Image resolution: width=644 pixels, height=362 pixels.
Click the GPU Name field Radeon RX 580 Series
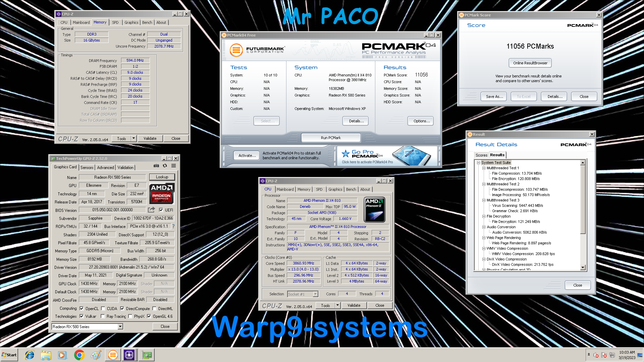tap(112, 177)
